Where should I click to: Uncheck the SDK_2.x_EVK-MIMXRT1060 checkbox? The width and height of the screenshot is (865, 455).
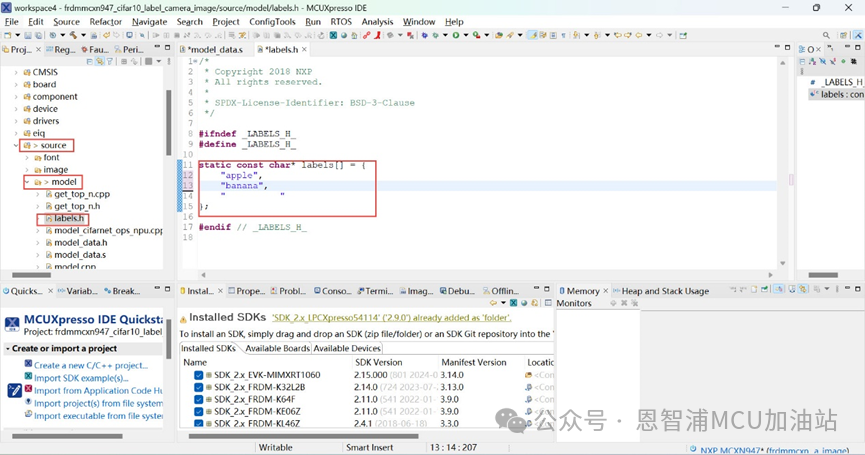pyautogui.click(x=198, y=376)
